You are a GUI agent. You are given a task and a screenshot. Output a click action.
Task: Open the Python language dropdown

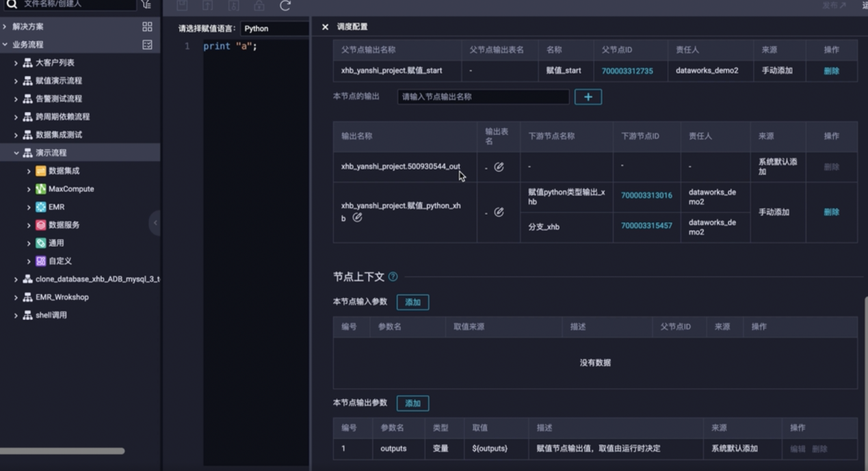275,28
